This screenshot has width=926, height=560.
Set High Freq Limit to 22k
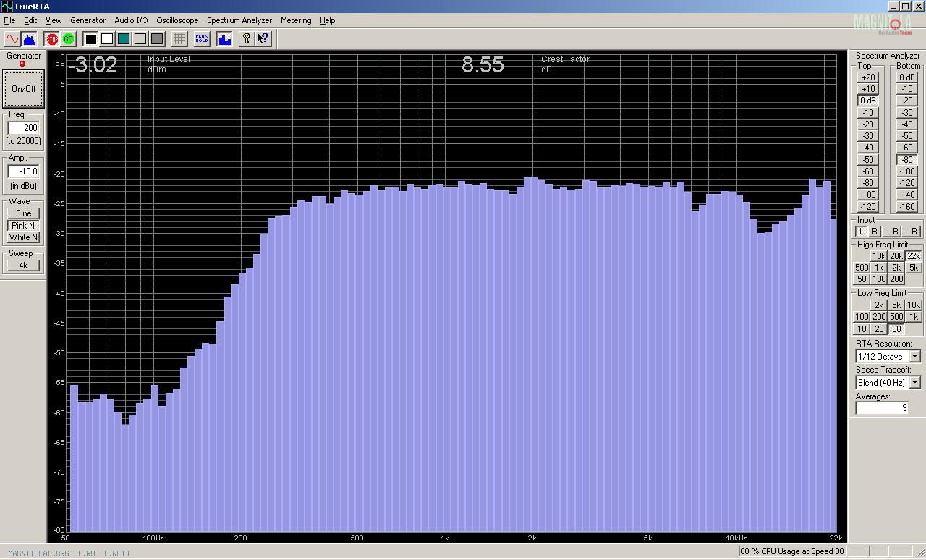[914, 256]
